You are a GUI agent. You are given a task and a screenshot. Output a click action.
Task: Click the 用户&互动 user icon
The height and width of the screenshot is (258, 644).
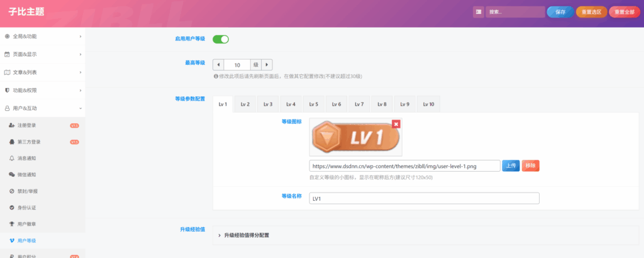tap(7, 108)
